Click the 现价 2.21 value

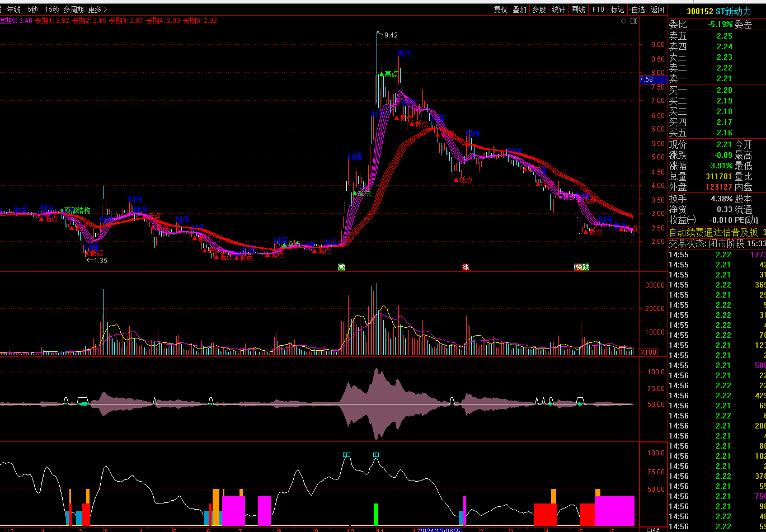pos(724,144)
